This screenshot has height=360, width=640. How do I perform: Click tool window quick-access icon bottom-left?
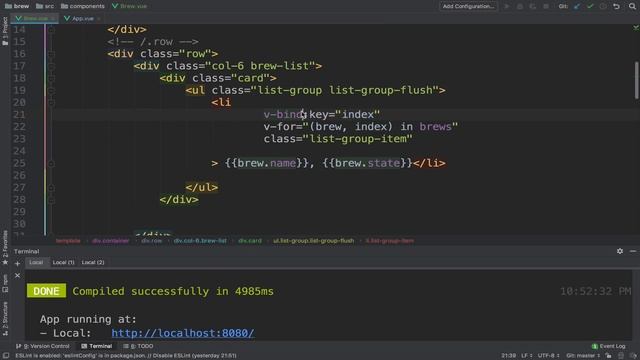[x=6, y=356]
